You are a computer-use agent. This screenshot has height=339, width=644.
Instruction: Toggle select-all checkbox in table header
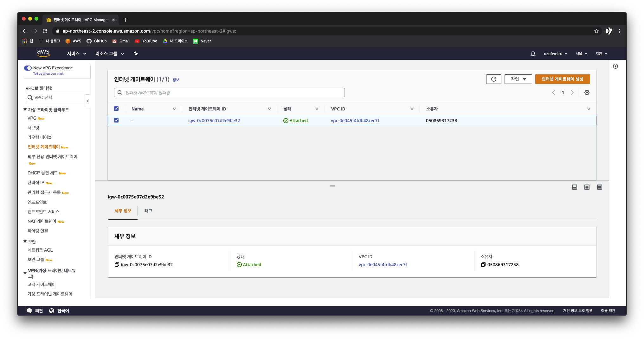click(116, 109)
